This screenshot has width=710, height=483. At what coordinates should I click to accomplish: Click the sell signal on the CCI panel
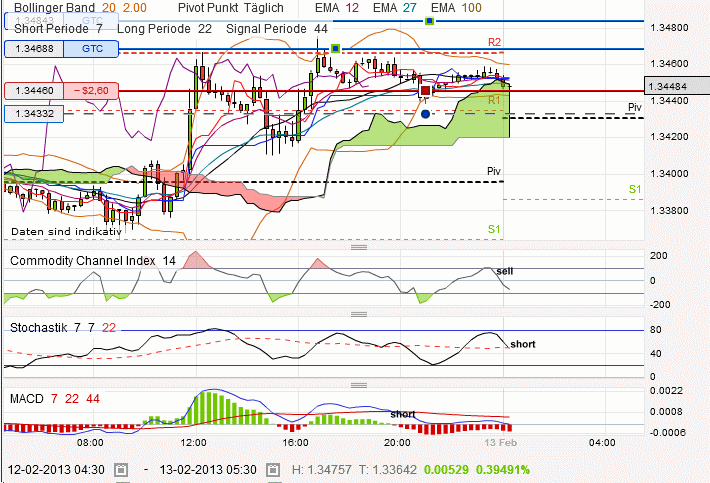click(505, 271)
